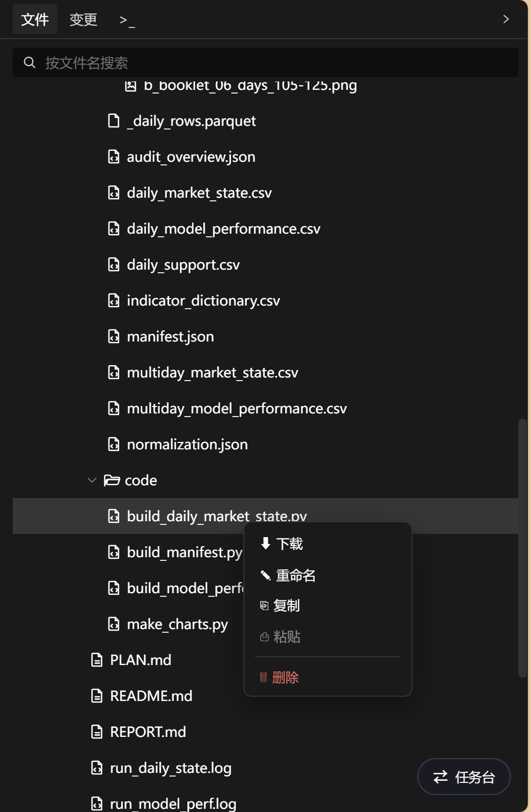Click the terminal prompt icon tab
This screenshot has height=812, width=531.
(x=127, y=20)
